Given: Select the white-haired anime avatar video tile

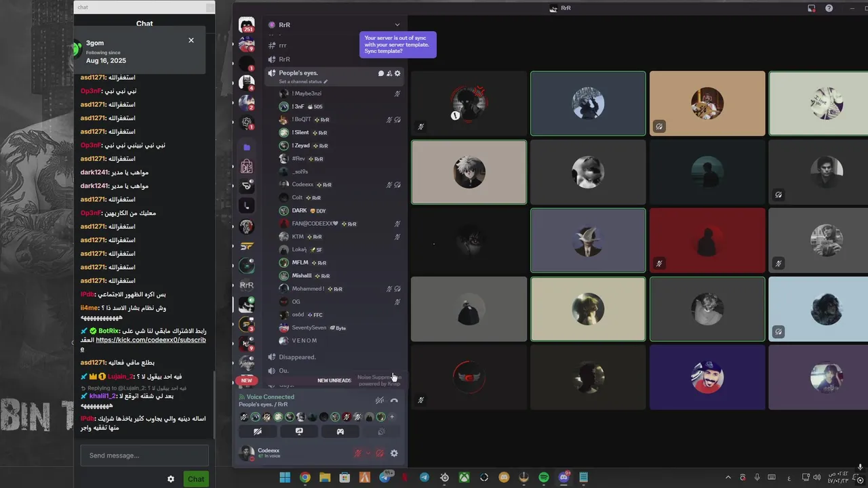Looking at the screenshot, I should pos(469,172).
